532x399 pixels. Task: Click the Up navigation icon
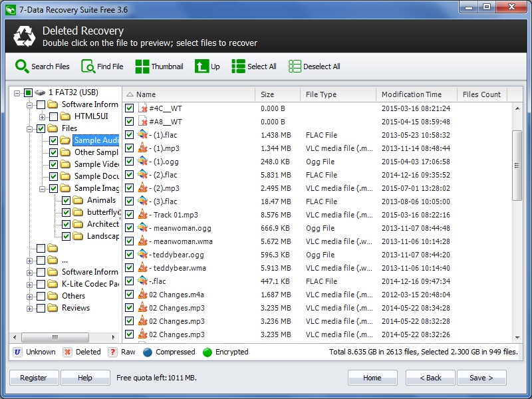(x=207, y=66)
